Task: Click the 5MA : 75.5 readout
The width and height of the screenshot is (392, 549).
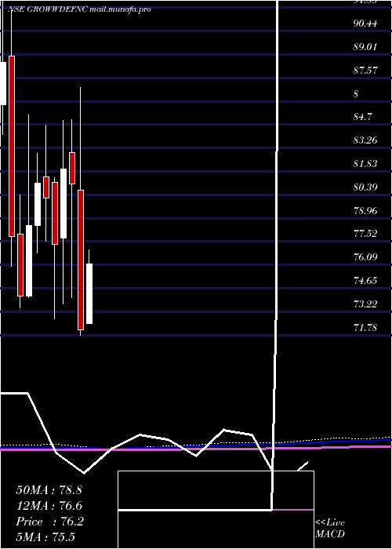Action: coord(45,537)
